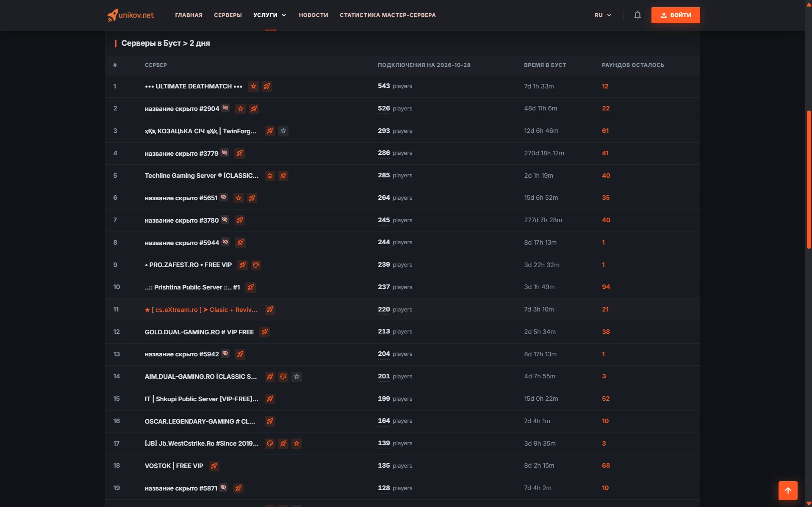Image resolution: width=812 pixels, height=507 pixels.
Task: Click hidden-eye icon next to название скрыто #5651
Action: (x=224, y=197)
